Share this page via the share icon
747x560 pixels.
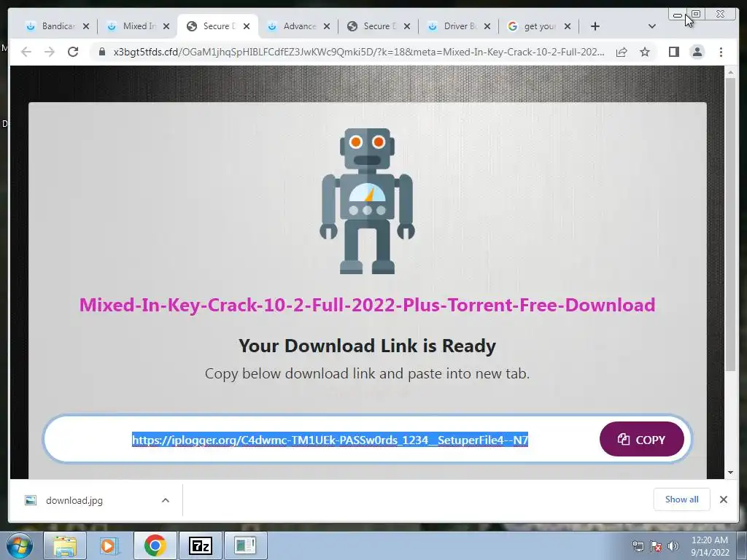(622, 52)
